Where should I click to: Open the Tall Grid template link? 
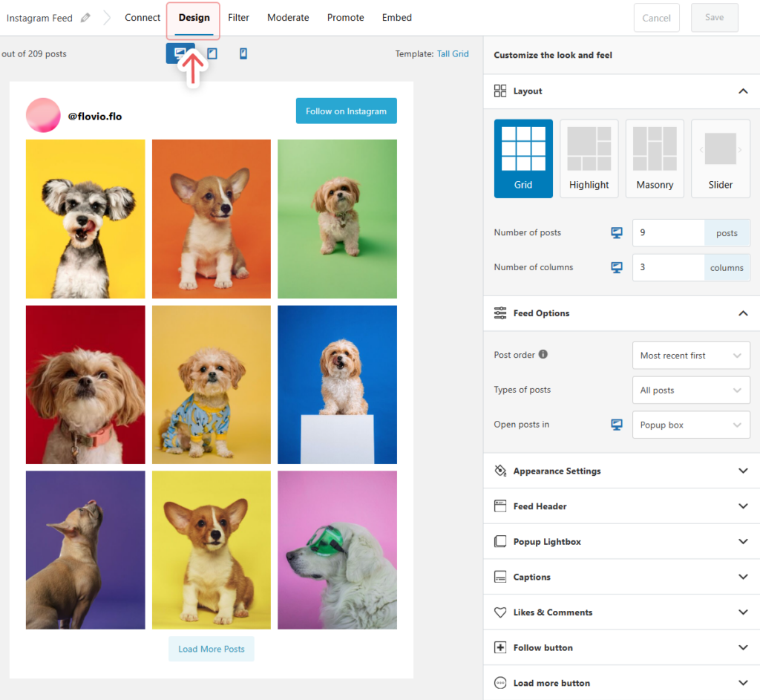pyautogui.click(x=453, y=53)
